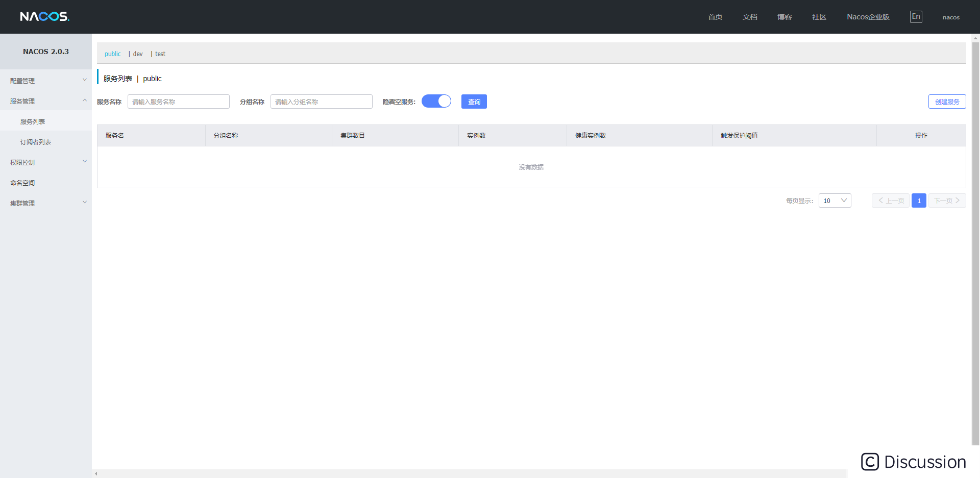Expand the 集群管理 menu chevron
Viewport: 980px width, 478px height.
(x=85, y=203)
